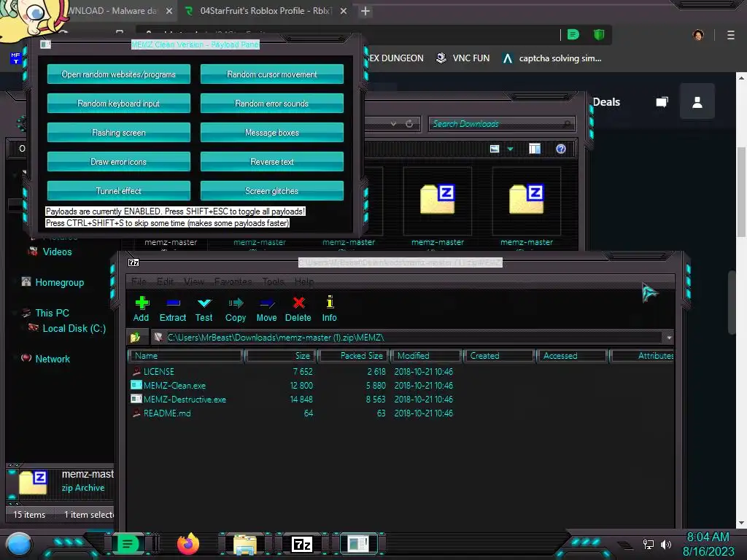
Task: Toggle Flashing screen payload
Action: tap(119, 133)
